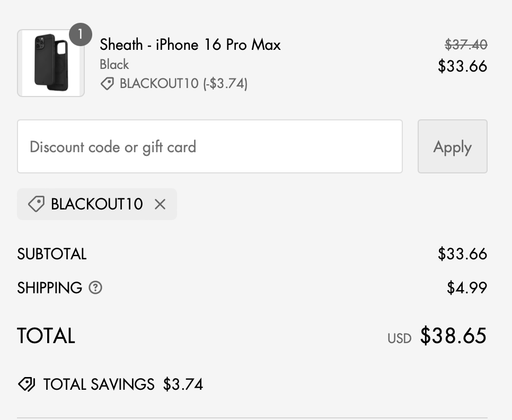
Task: Click the BLACKOUT10 applied code chip label
Action: coord(96,204)
